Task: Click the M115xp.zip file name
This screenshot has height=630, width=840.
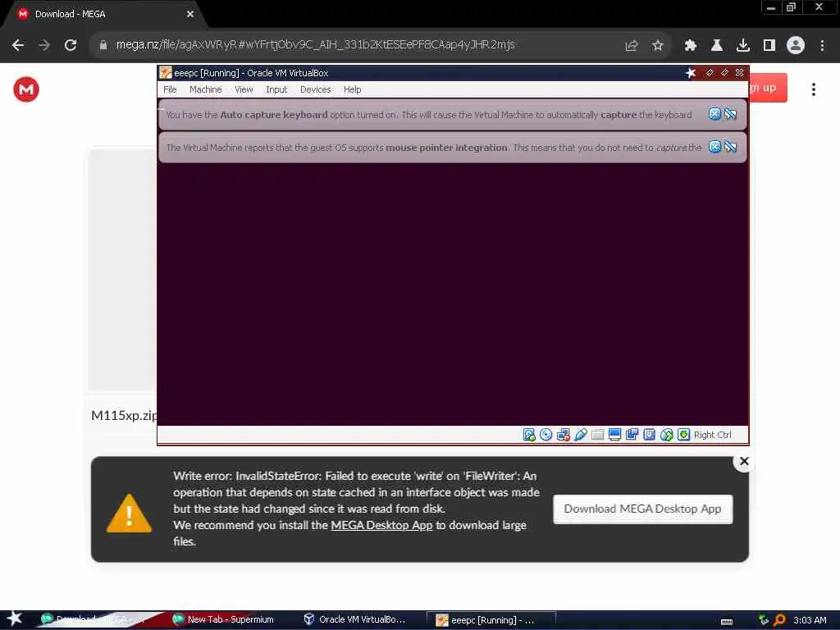Action: click(x=124, y=415)
